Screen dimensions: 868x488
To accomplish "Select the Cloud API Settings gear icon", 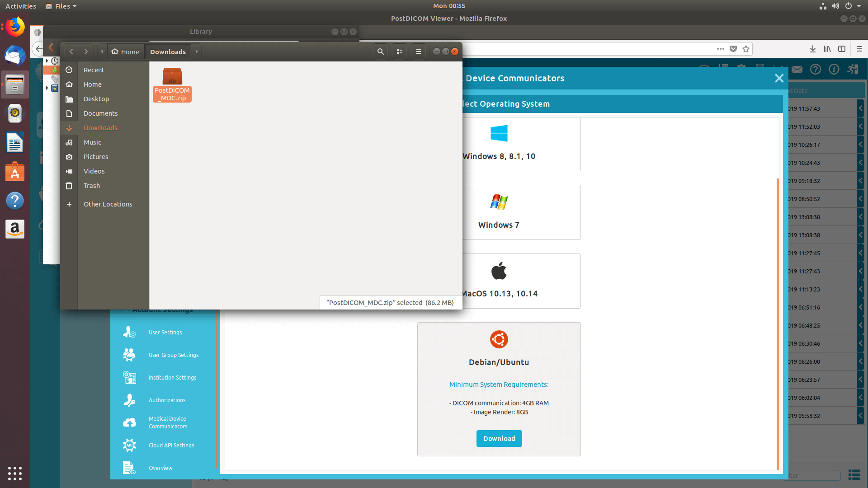I will click(x=129, y=445).
